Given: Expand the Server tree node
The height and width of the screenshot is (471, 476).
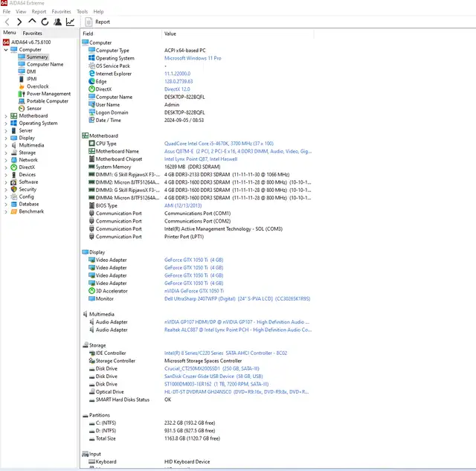Looking at the screenshot, I should [6, 130].
